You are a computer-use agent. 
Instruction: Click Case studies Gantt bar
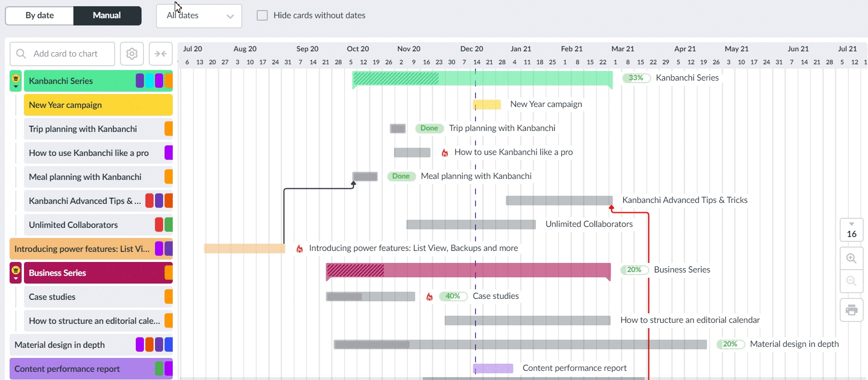[370, 297]
